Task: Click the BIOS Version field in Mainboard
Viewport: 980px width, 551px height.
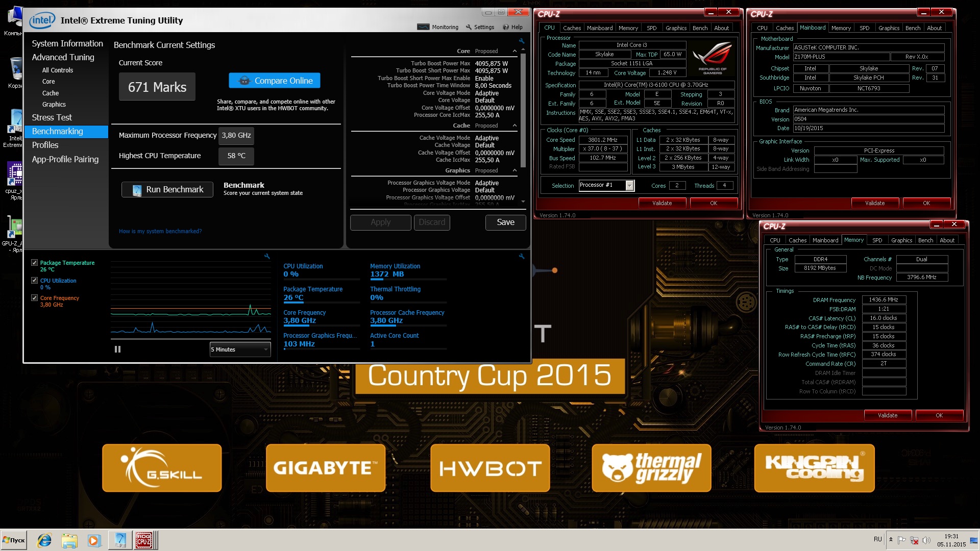Action: pos(869,119)
